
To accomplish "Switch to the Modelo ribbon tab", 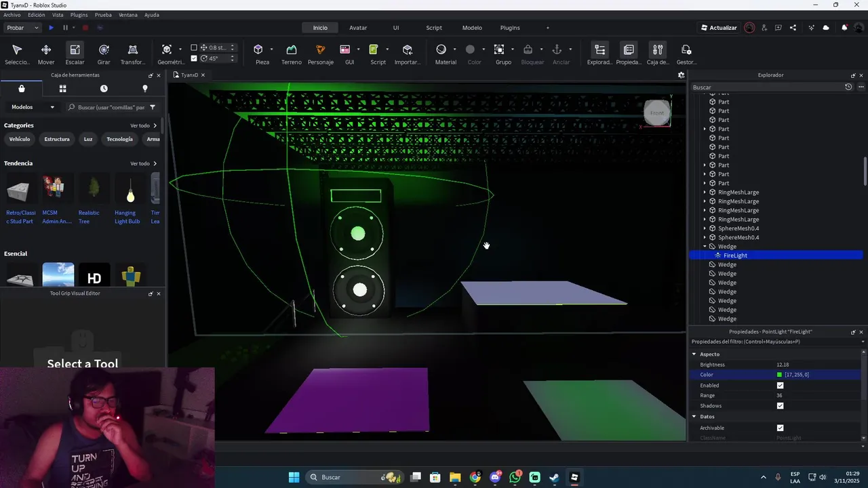I will [472, 28].
